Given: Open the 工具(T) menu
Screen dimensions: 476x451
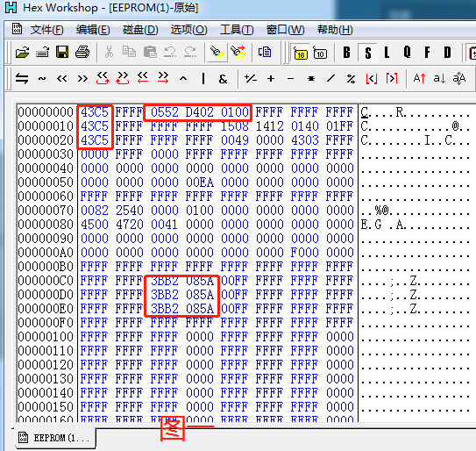Looking at the screenshot, I should [237, 30].
